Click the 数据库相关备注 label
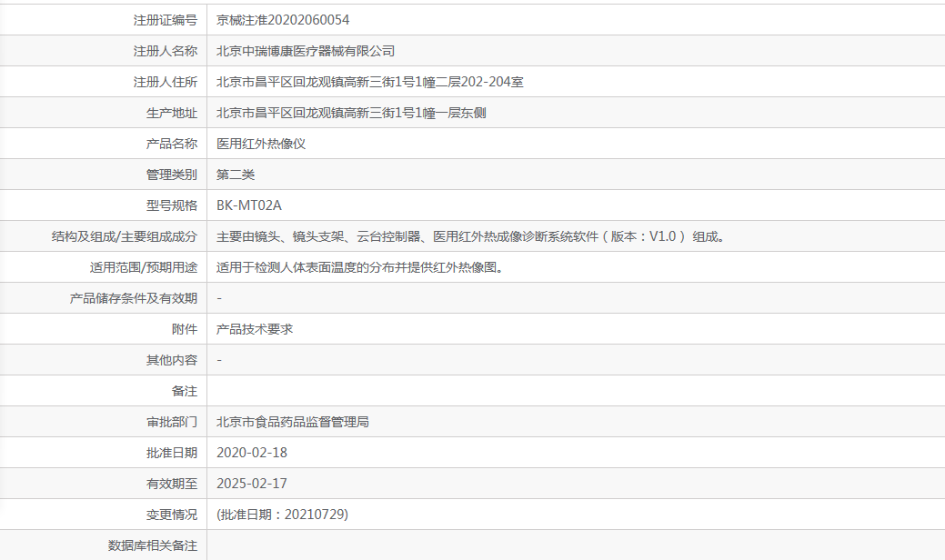The image size is (945, 560). point(152,545)
